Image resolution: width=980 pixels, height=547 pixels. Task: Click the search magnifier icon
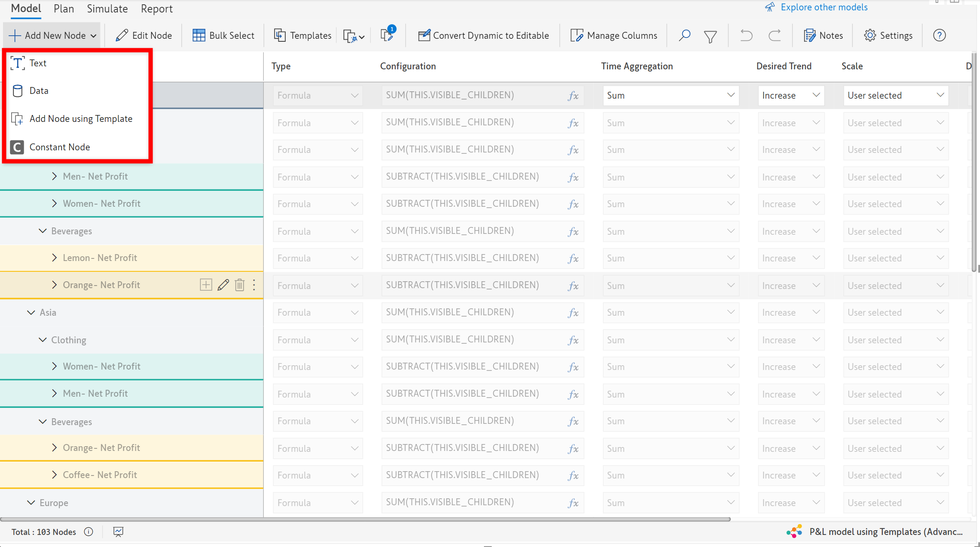pos(684,35)
